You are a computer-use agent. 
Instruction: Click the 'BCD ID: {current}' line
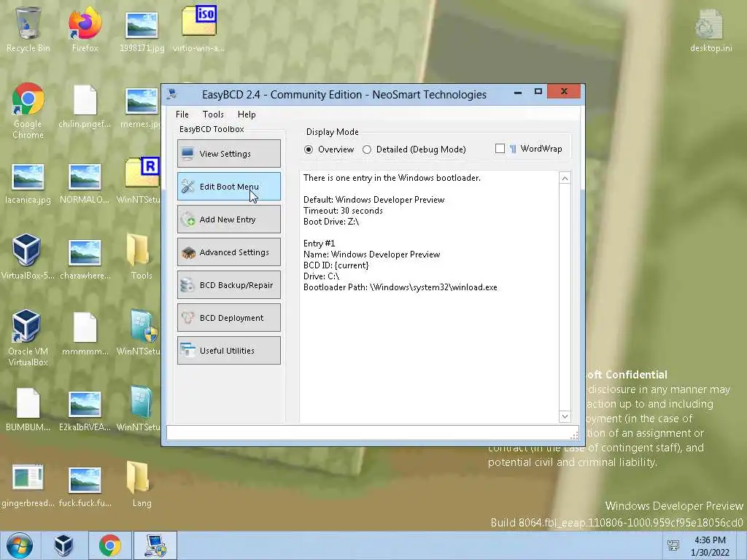coord(336,265)
